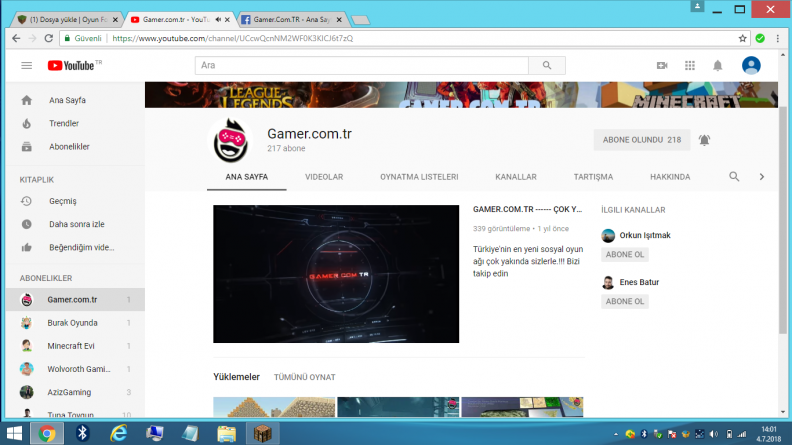
Task: Click the browser address bar URL
Action: click(232, 38)
